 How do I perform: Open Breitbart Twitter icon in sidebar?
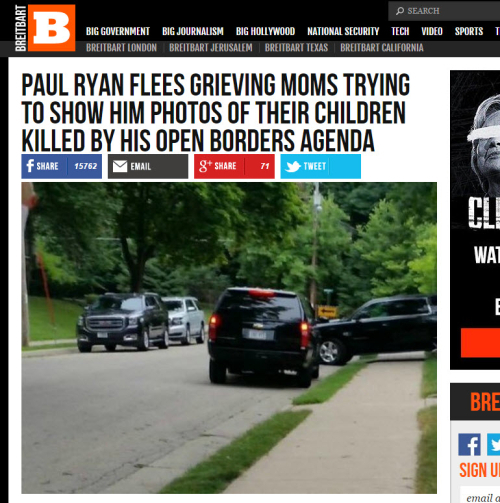click(x=494, y=444)
